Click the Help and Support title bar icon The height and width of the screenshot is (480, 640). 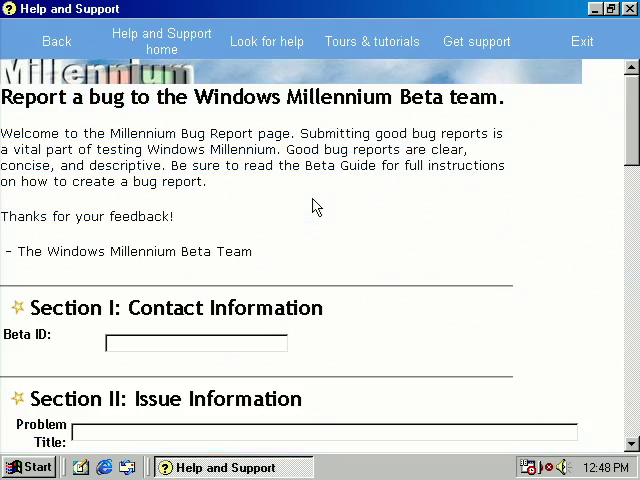(x=9, y=9)
